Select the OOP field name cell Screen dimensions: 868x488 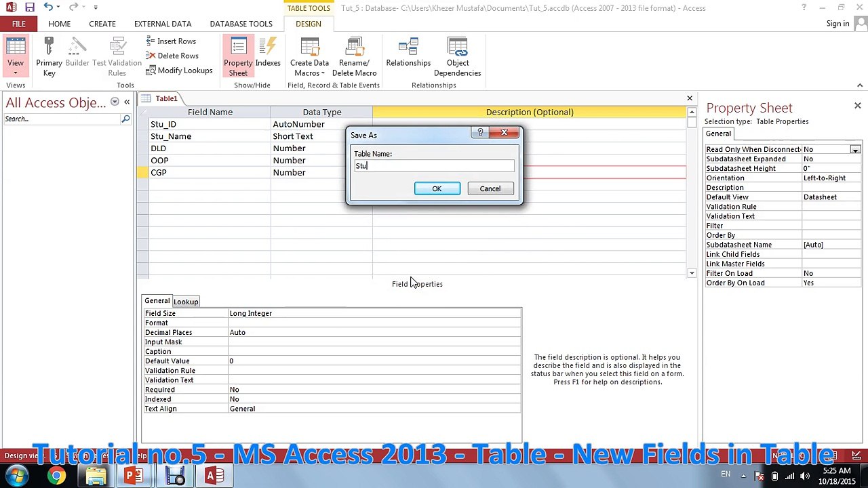pos(210,161)
